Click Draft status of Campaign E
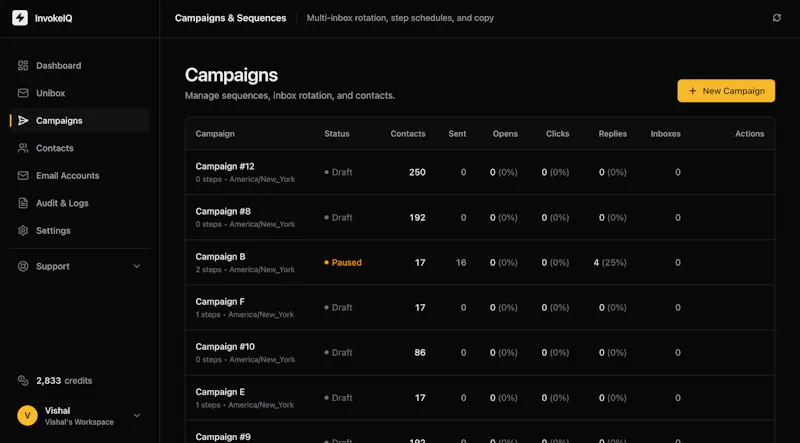 click(x=338, y=397)
